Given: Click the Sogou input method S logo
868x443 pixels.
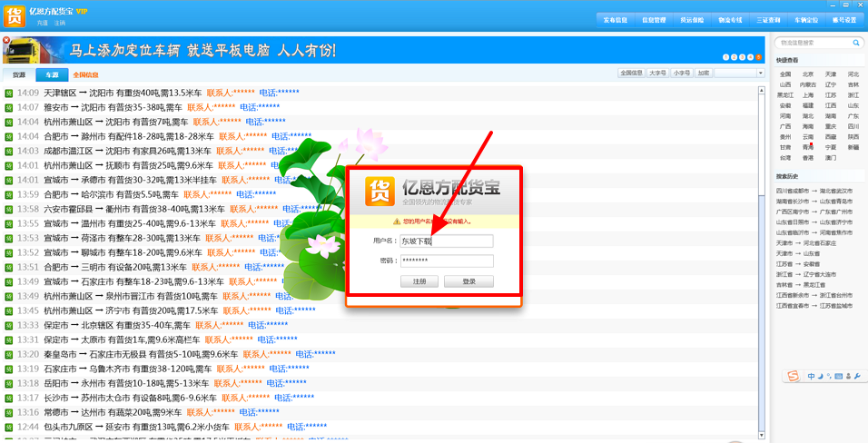Looking at the screenshot, I should point(794,377).
